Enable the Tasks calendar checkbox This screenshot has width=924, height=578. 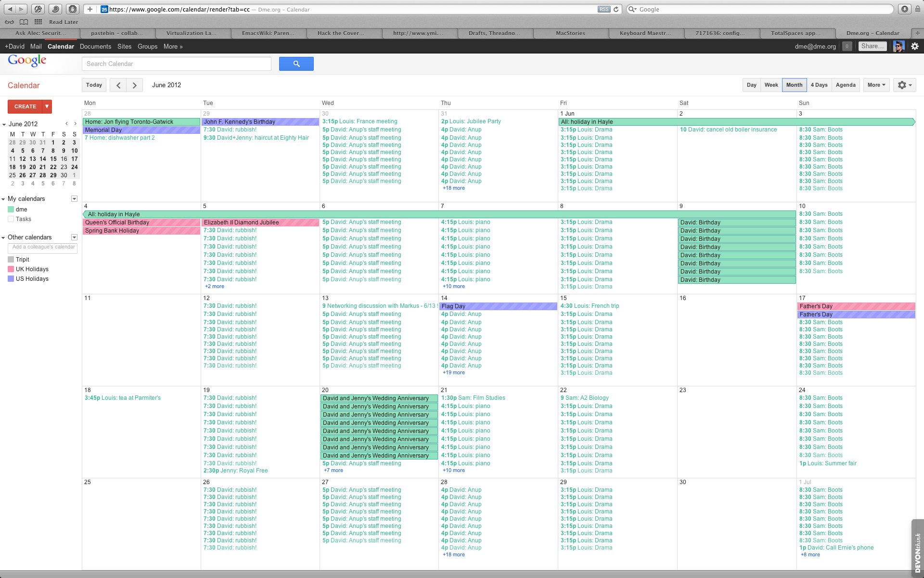pos(11,219)
